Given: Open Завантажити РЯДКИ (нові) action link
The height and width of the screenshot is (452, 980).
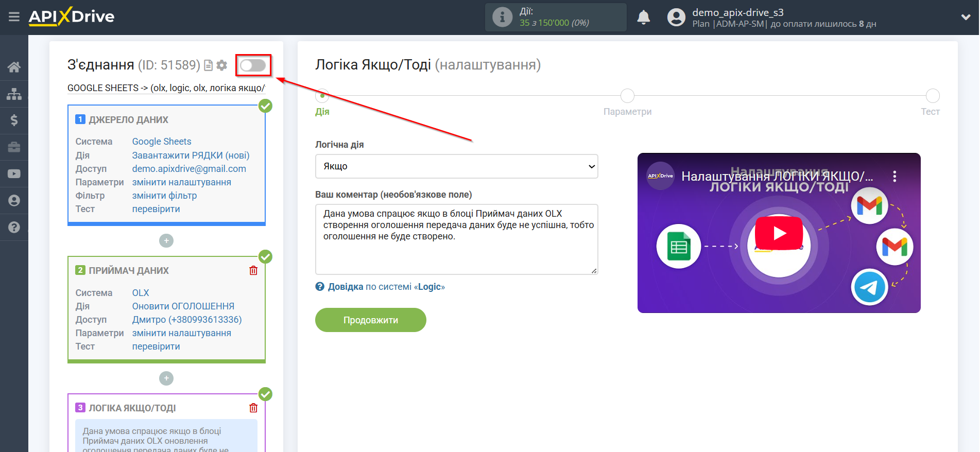Looking at the screenshot, I should (x=191, y=155).
